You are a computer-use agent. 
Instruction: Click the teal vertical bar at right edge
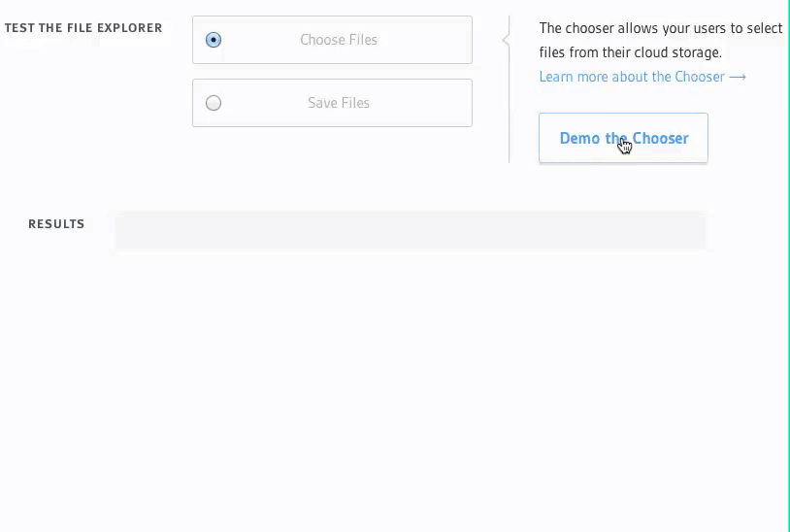[x=788, y=266]
